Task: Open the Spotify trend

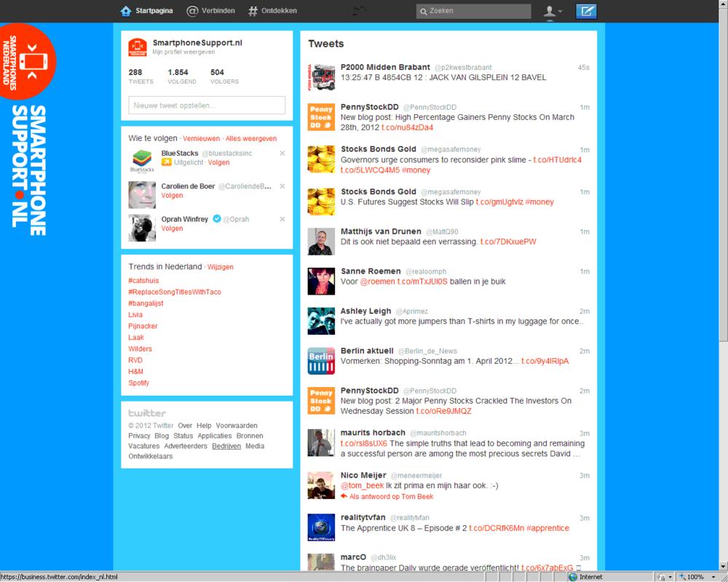Action: point(138,383)
